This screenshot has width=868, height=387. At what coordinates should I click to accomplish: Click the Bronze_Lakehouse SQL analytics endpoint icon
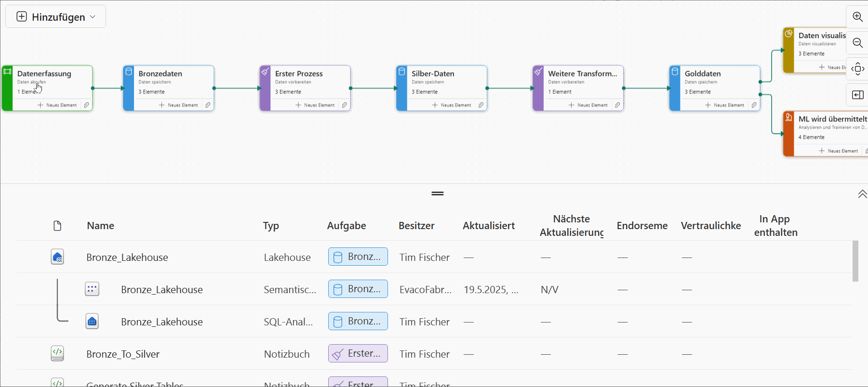tap(92, 322)
